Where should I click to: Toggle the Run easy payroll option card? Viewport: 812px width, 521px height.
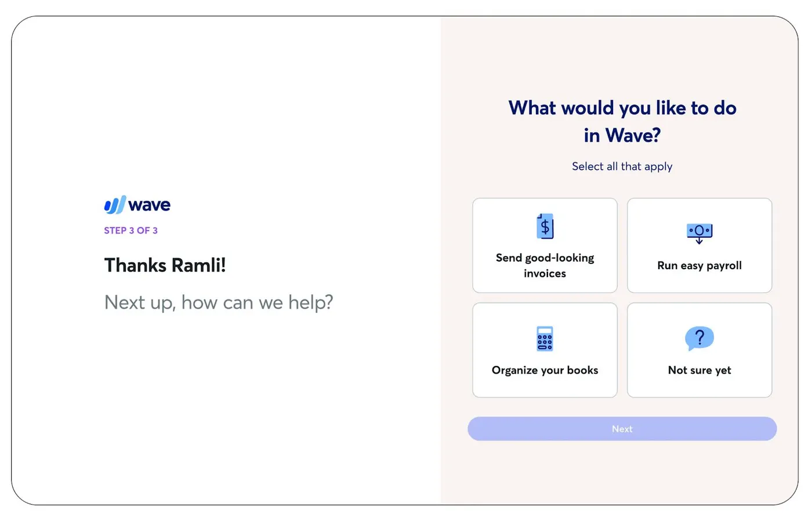point(699,245)
